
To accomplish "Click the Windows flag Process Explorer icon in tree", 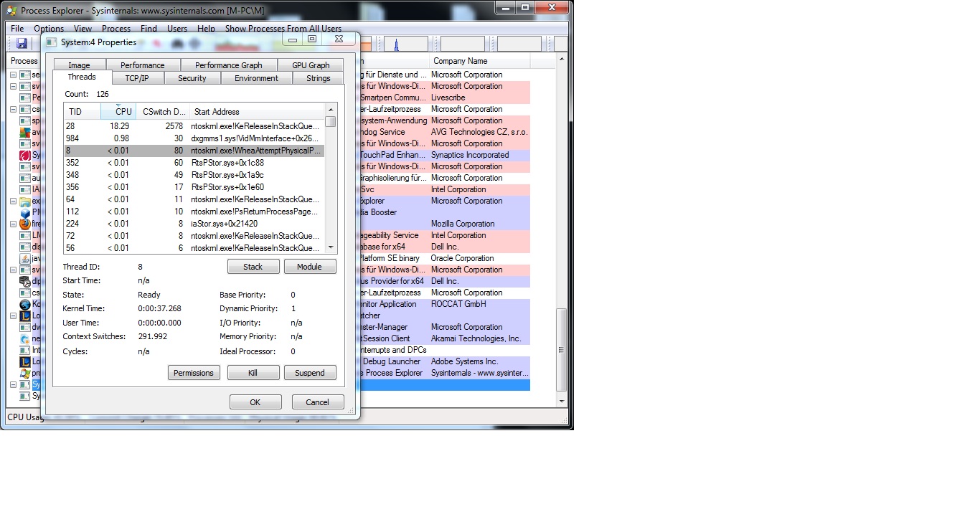I will tap(25, 373).
